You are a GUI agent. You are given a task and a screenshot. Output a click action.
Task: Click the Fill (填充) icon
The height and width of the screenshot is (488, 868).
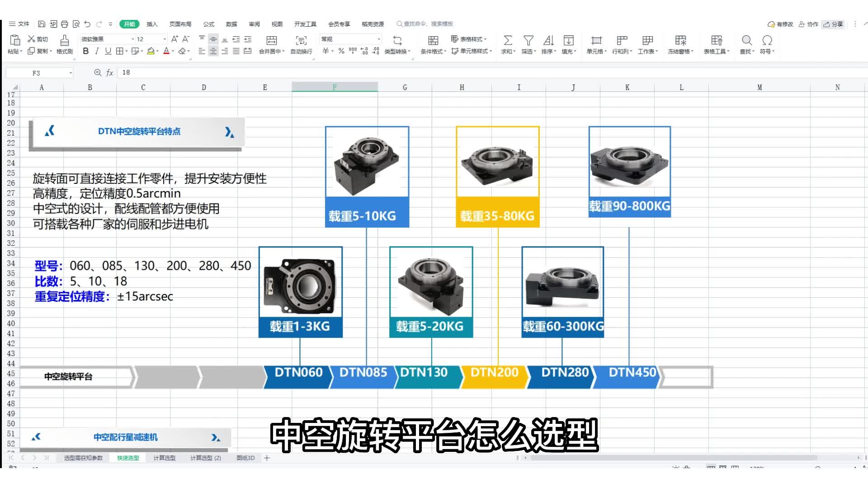coord(568,40)
